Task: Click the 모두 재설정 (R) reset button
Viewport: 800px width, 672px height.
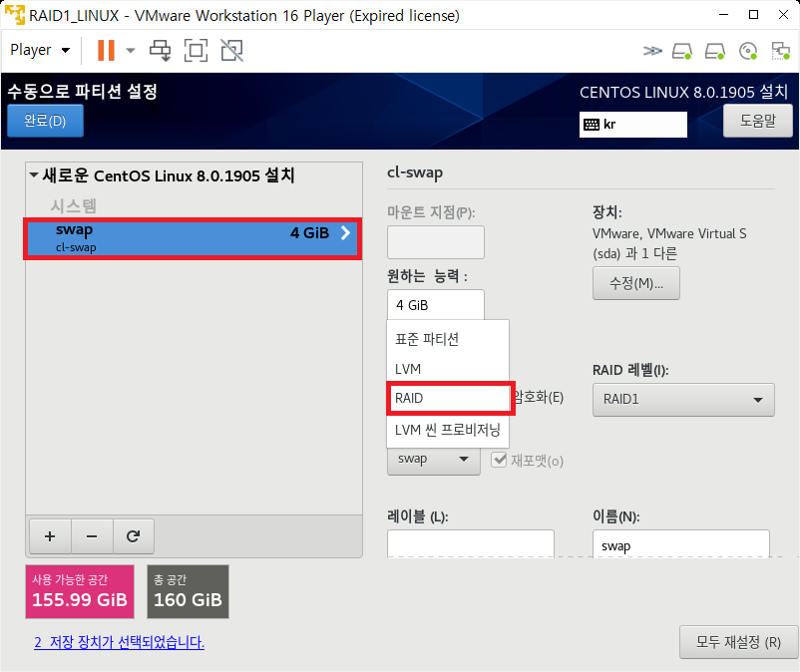Action: (738, 642)
